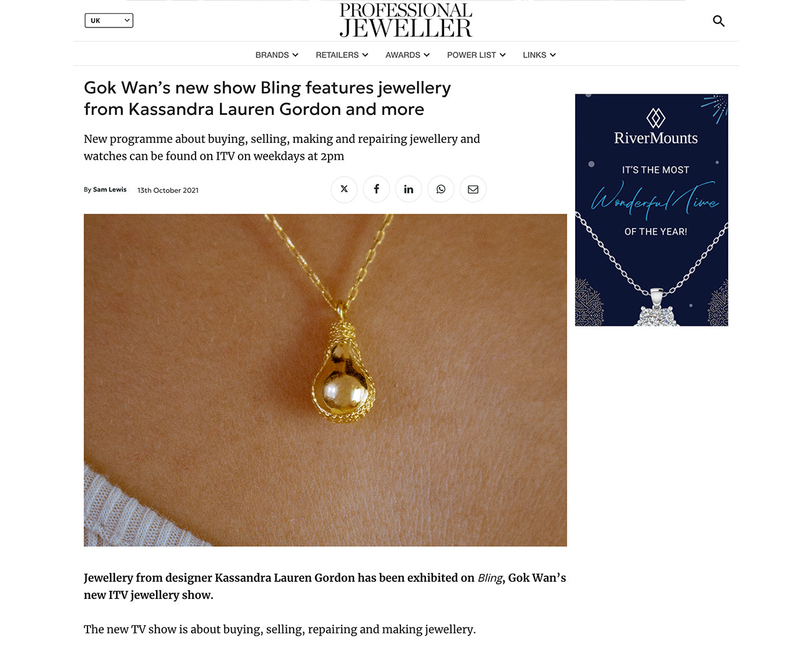
Task: Open the UK region dropdown
Action: pos(109,21)
